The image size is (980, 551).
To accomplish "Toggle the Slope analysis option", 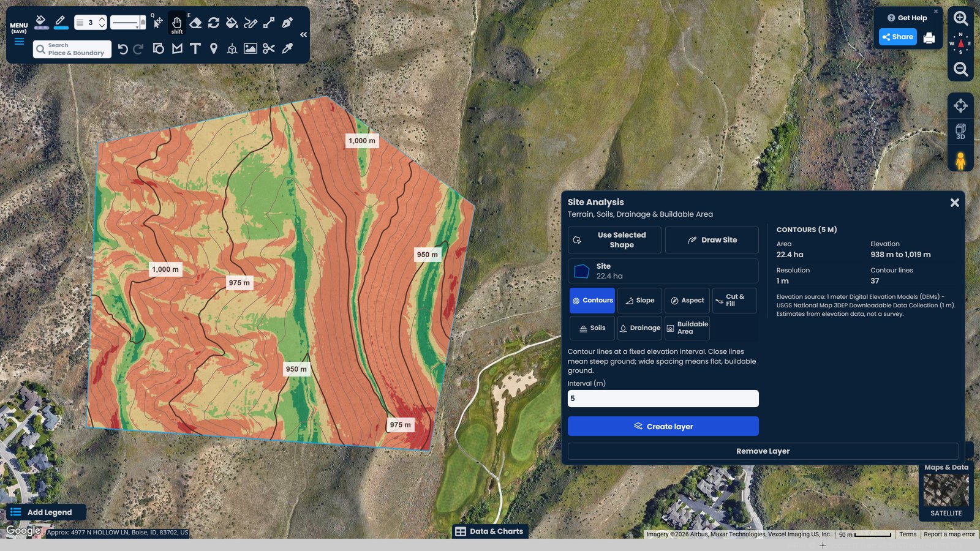I will 639,301.
